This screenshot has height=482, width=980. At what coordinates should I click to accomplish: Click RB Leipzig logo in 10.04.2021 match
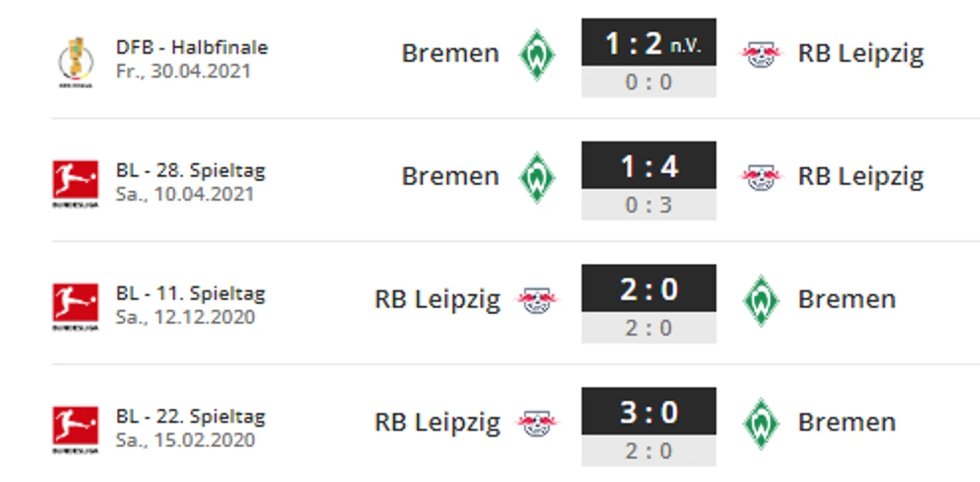pos(761,177)
